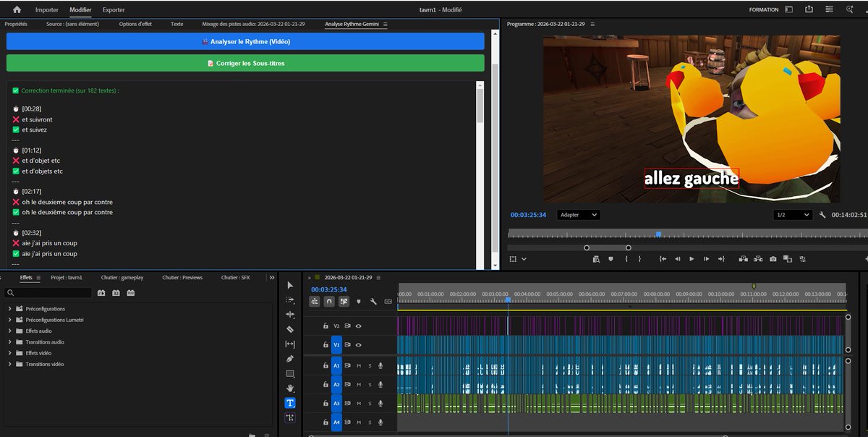
Task: Open the FORMATION workspace label
Action: tap(764, 10)
